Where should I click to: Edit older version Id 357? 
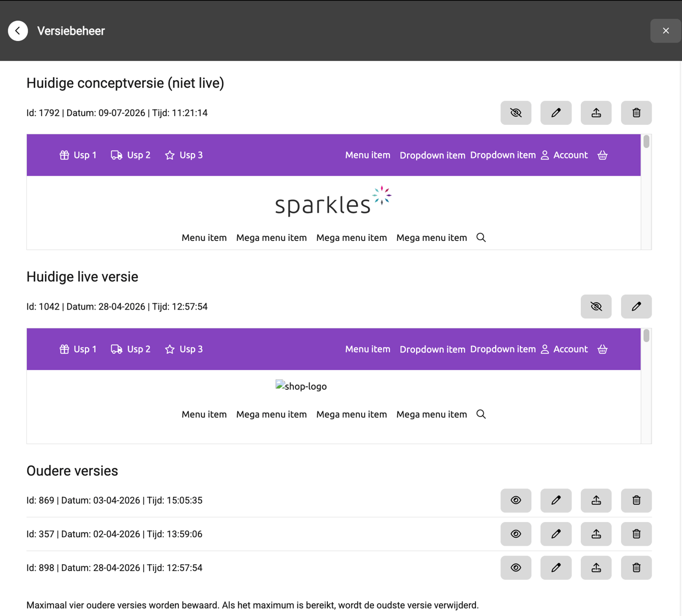pyautogui.click(x=556, y=534)
